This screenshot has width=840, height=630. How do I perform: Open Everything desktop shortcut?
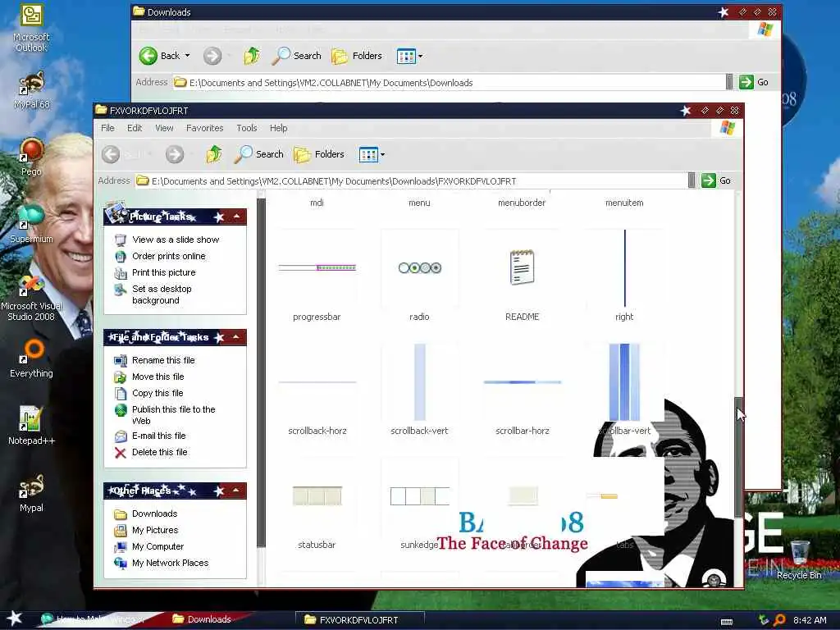(x=31, y=358)
